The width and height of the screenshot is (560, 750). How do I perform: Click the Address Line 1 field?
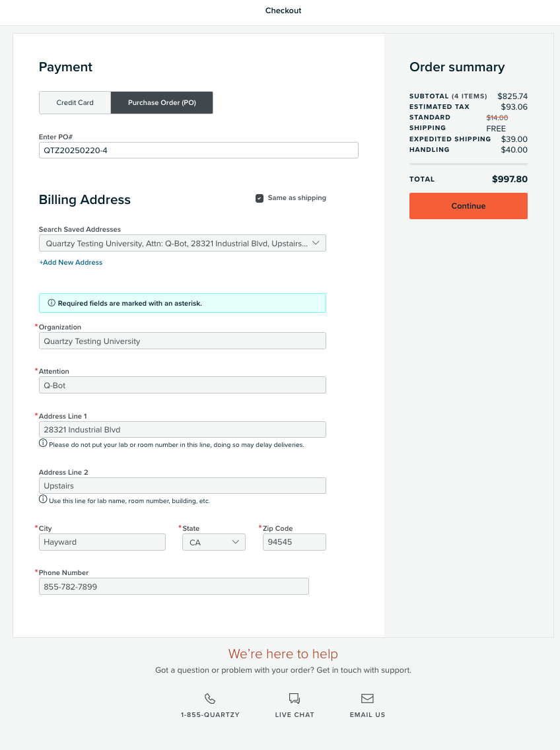pyautogui.click(x=182, y=430)
